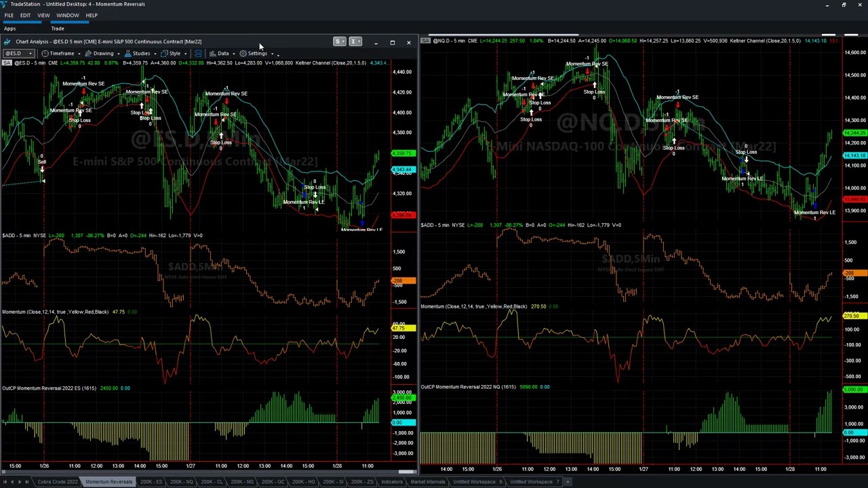Click the SA badge on ES chart

pyautogui.click(x=7, y=63)
